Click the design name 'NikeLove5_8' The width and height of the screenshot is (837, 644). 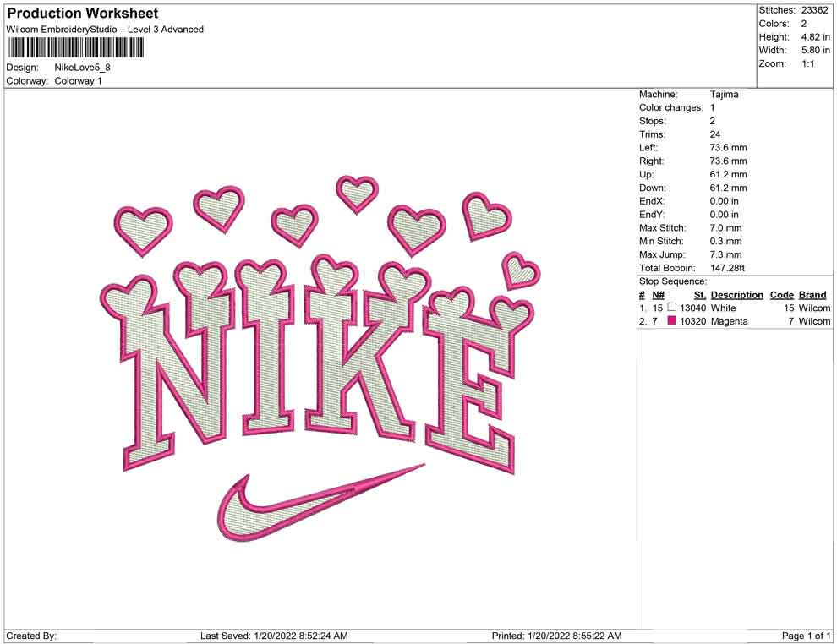[82, 68]
